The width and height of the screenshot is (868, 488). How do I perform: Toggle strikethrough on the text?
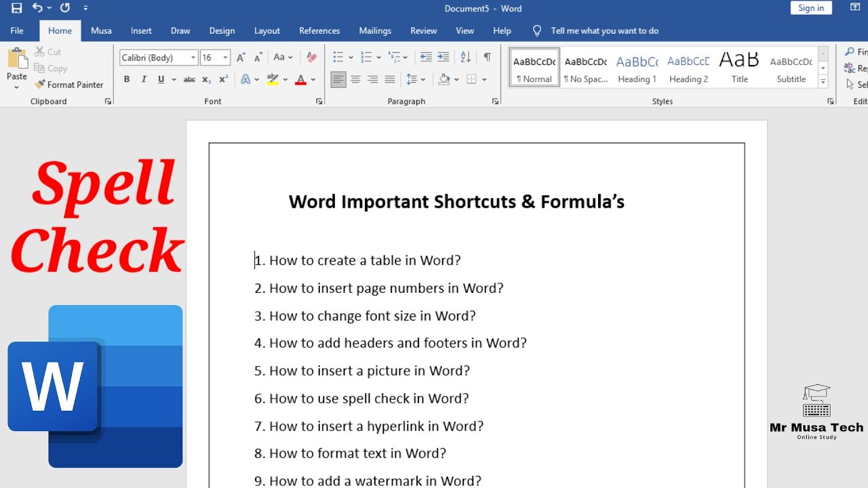[189, 79]
